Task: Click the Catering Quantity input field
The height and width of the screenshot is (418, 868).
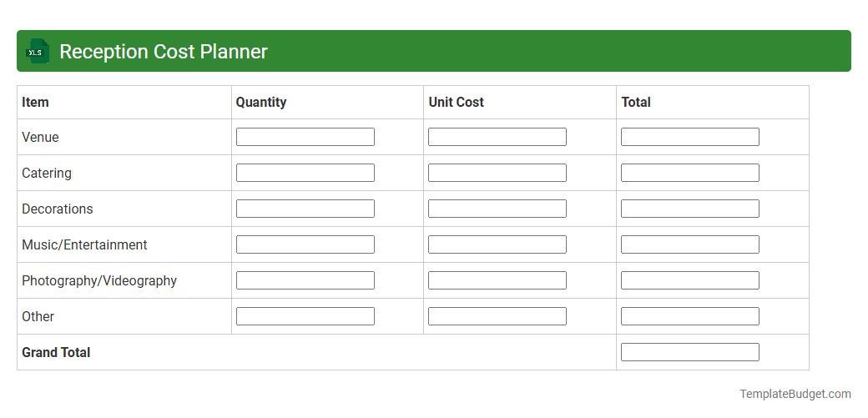Action: tap(305, 173)
